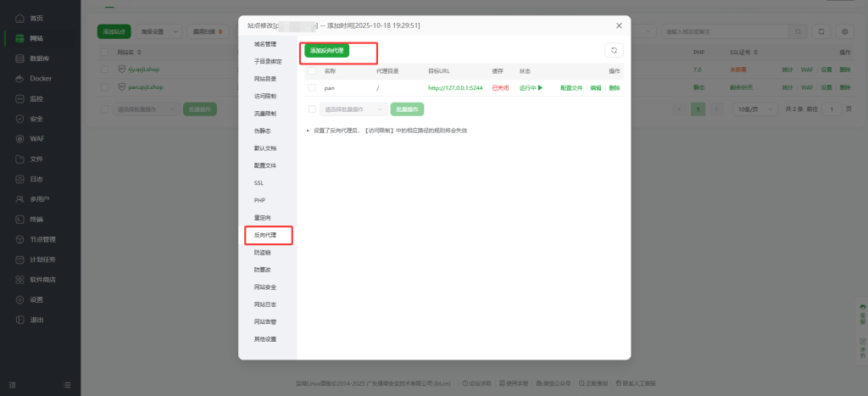Open 软件商店 software store in sidebar
Image resolution: width=868 pixels, height=396 pixels.
pyautogui.click(x=22, y=279)
